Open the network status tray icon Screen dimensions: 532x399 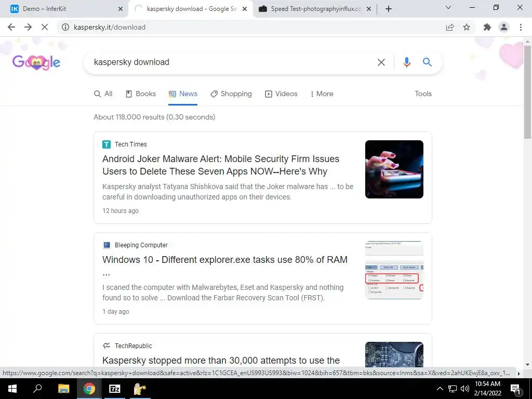453,389
